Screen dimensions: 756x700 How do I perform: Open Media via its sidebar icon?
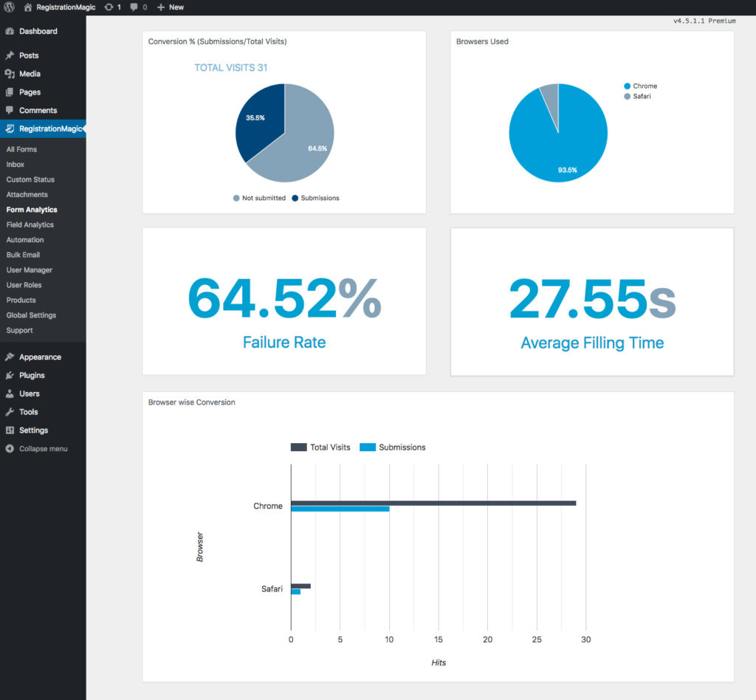[x=10, y=74]
